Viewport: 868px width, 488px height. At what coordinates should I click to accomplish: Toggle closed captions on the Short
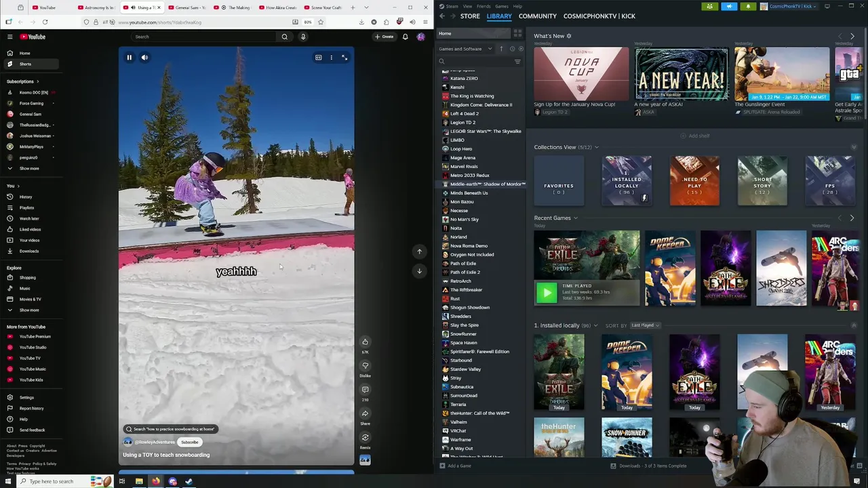pos(318,58)
